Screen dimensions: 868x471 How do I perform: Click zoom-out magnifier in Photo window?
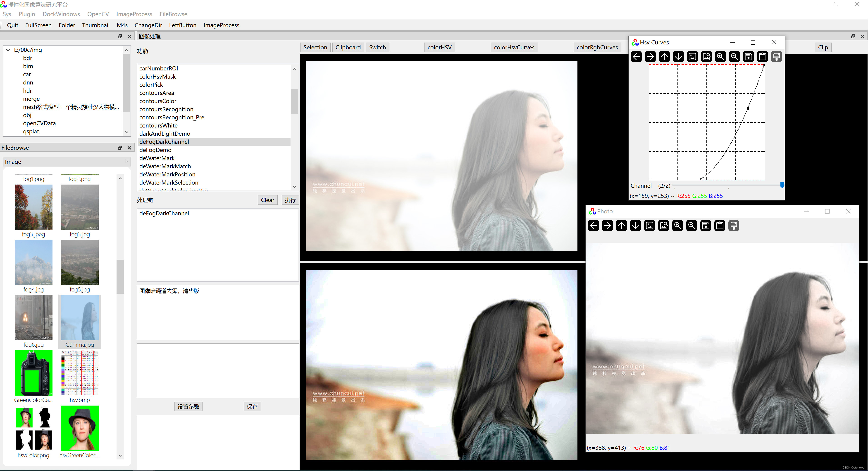click(x=692, y=226)
